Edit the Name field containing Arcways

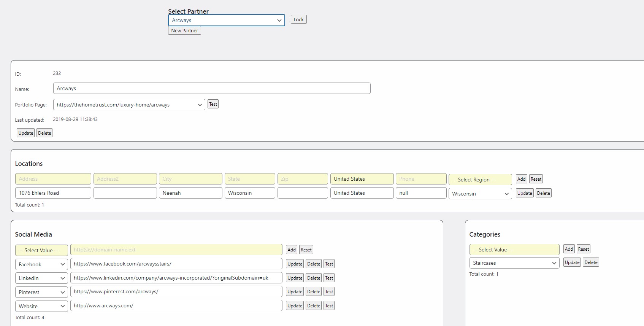tap(212, 88)
